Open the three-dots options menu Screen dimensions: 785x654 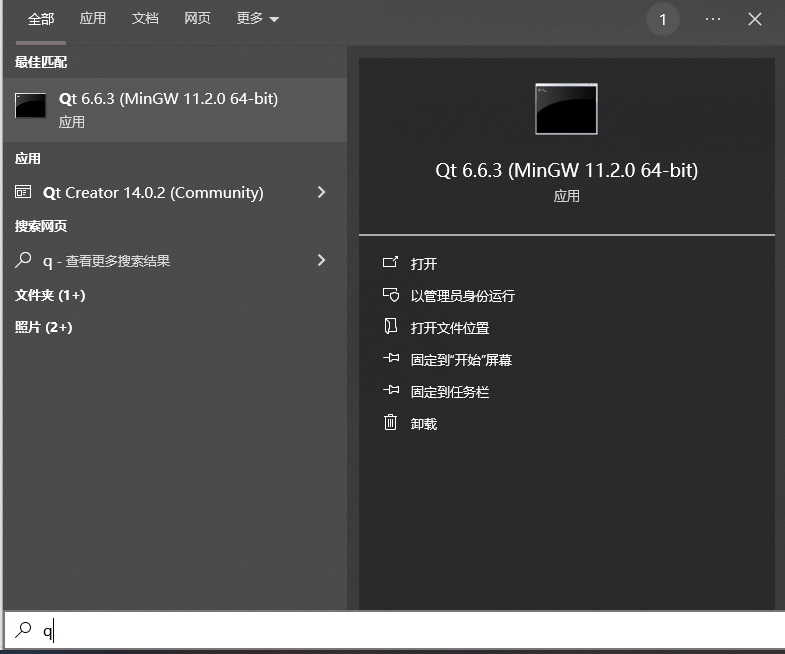tap(712, 19)
